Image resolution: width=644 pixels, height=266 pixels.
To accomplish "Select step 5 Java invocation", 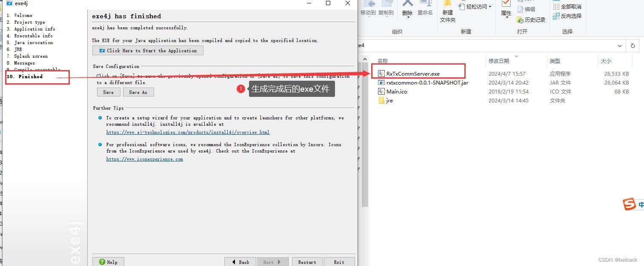I will (29, 42).
